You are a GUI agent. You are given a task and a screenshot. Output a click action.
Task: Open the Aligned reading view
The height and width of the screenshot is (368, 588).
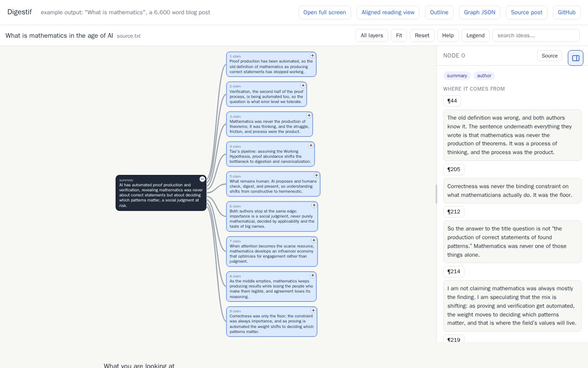coord(388,12)
